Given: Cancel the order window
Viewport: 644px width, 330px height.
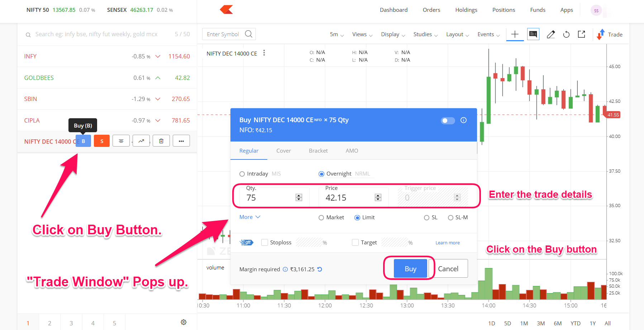Looking at the screenshot, I should click(448, 269).
